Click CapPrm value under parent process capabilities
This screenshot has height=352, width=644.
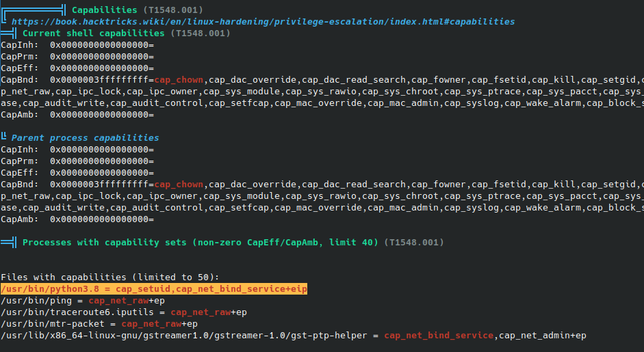(x=102, y=161)
